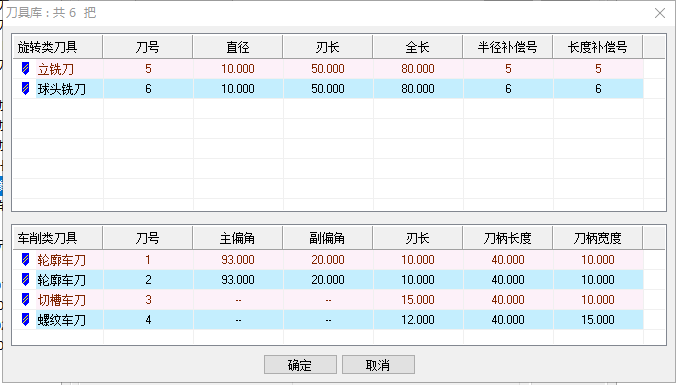Click 12.000 刃长 value of 螺纹车刀
This screenshot has height=385, width=678.
(418, 320)
